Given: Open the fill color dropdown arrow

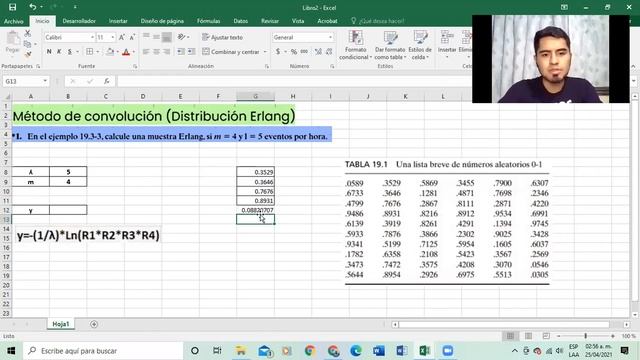Looking at the screenshot, I should click(117, 52).
